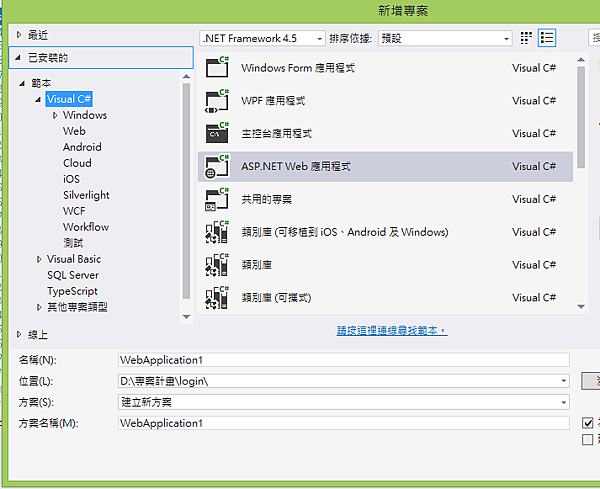The width and height of the screenshot is (600, 489).
Task: Click the 方案名稱 solution name input field
Action: (344, 423)
